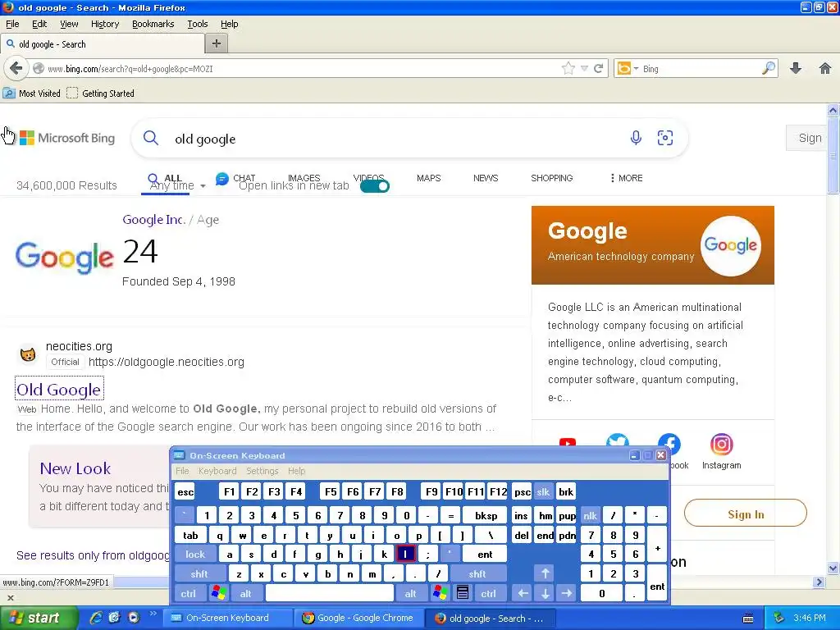Screen dimensions: 840x630
Task: Toggle left shft key on on-screen keyboard
Action: point(199,573)
